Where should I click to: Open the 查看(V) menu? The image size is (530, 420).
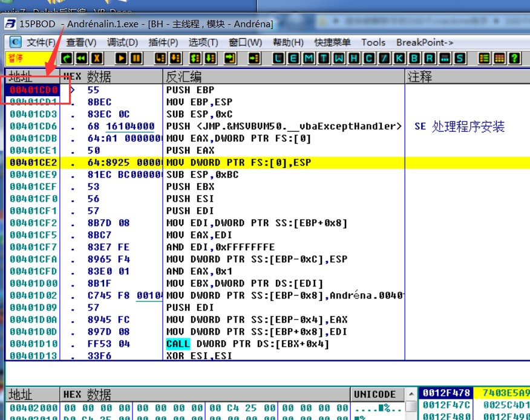[81, 42]
